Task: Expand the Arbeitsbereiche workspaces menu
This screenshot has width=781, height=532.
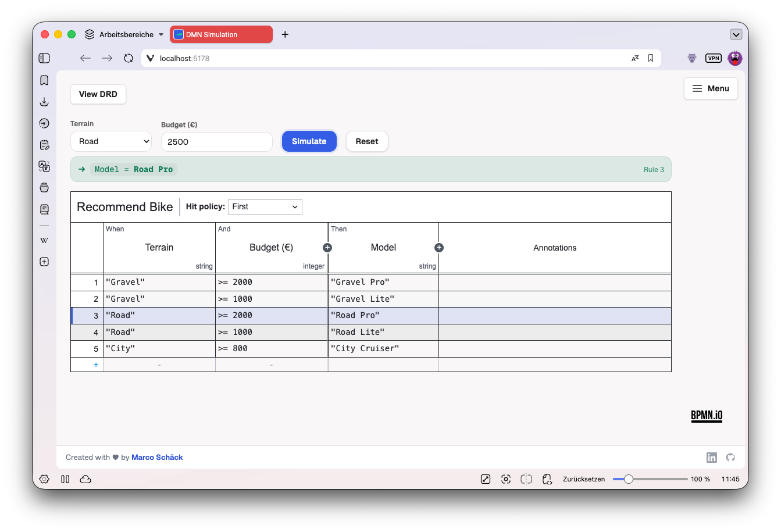Action: pyautogui.click(x=124, y=34)
